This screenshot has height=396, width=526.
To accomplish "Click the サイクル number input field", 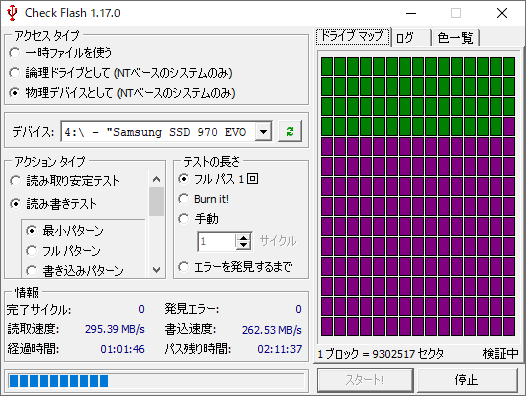I will tap(217, 241).
